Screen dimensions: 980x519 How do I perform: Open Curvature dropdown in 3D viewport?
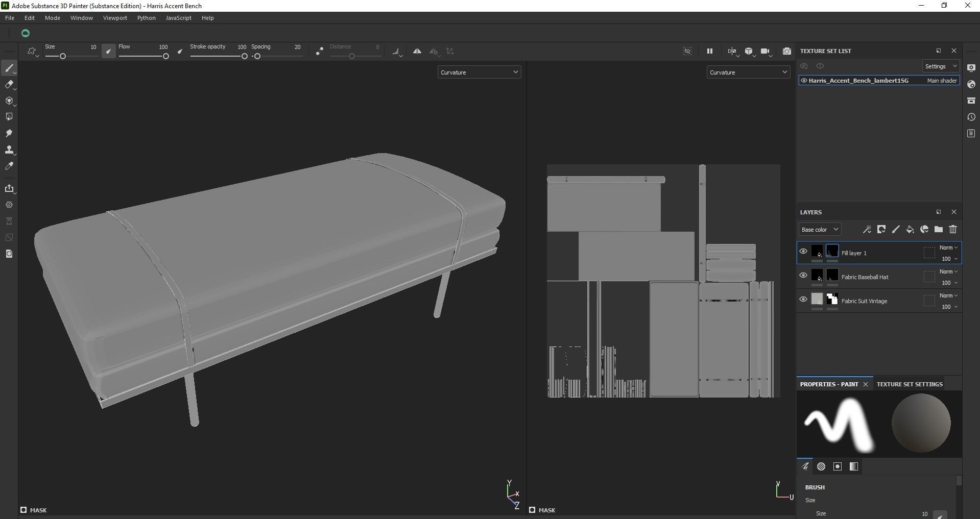[479, 72]
